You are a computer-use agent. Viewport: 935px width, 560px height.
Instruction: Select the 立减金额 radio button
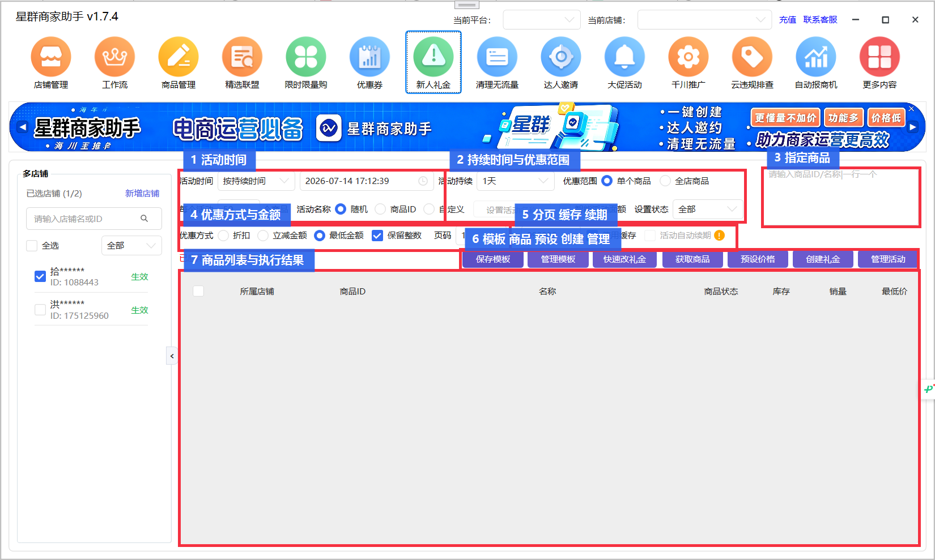click(x=263, y=236)
